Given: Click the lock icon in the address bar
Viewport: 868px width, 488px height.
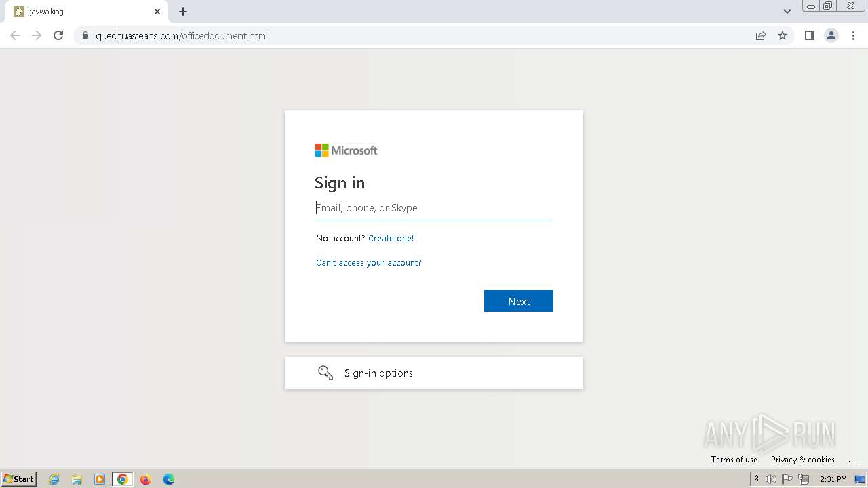Looking at the screenshot, I should coord(85,36).
